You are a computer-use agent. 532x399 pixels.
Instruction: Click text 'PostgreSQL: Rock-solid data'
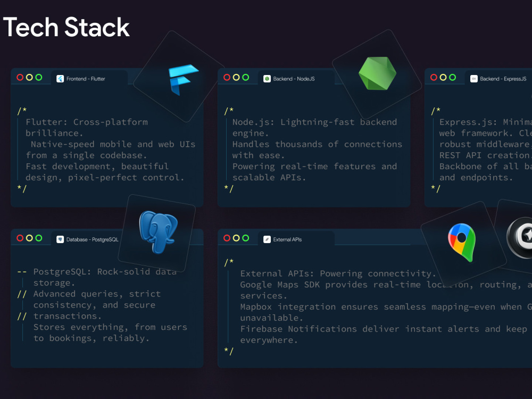point(105,272)
